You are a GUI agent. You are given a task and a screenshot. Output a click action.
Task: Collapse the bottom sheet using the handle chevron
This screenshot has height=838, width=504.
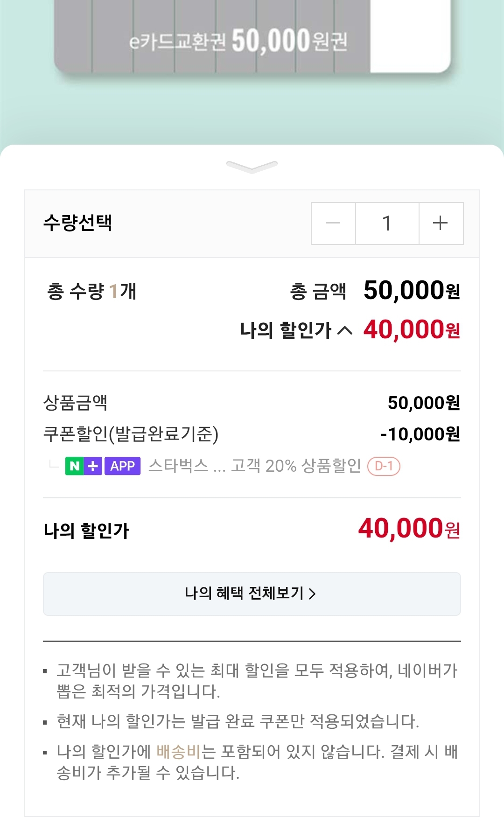252,166
